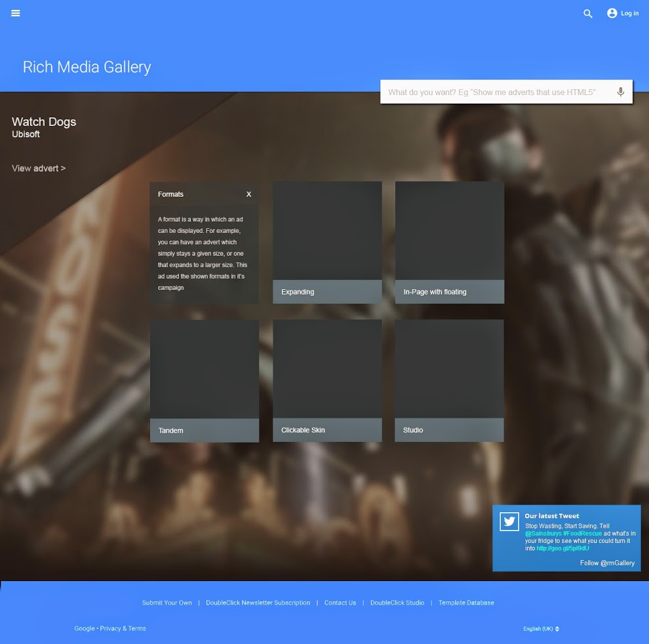
Task: Click the Formats card heading
Action: (x=170, y=194)
